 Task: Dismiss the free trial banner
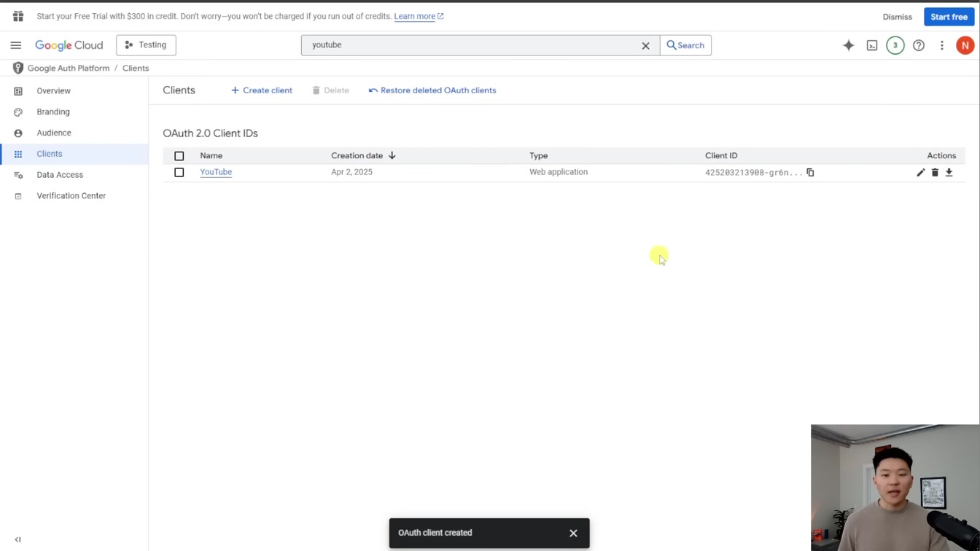[898, 17]
